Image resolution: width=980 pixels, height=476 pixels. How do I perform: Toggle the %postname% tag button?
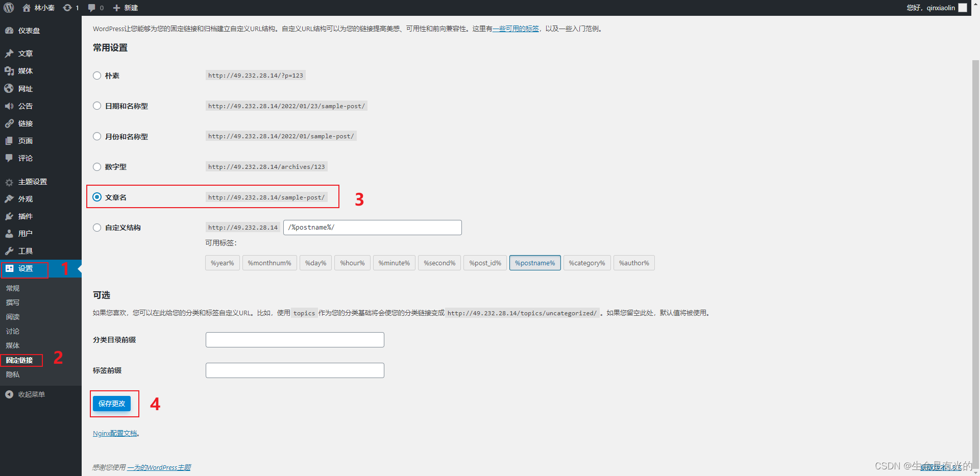[535, 263]
